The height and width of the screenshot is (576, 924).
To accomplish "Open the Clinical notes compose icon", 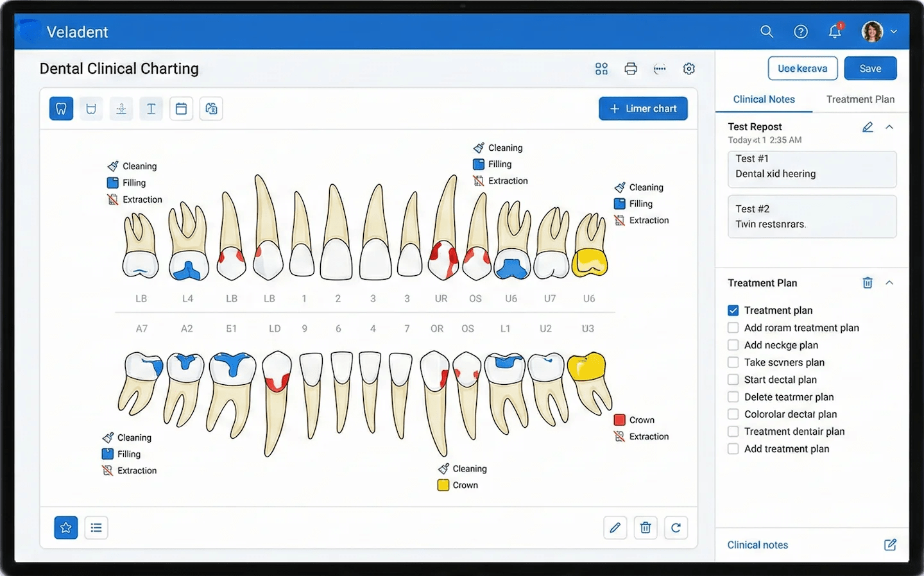I will coord(891,545).
